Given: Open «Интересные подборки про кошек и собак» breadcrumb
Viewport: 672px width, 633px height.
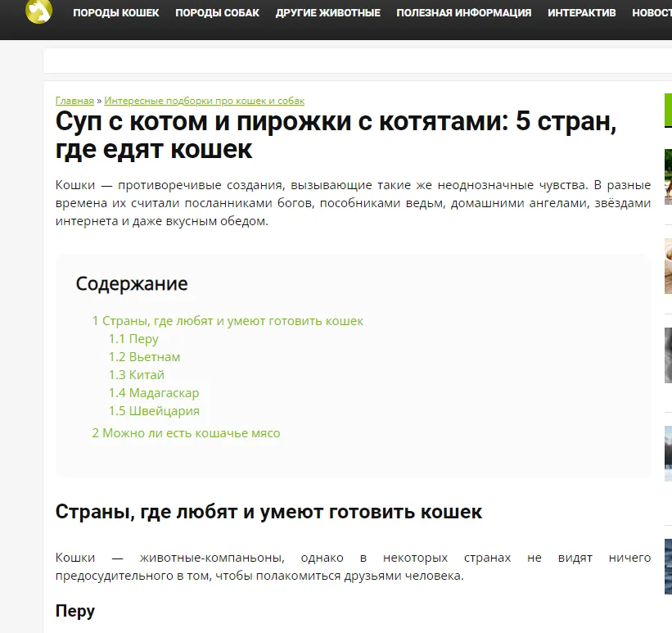Looking at the screenshot, I should 204,99.
